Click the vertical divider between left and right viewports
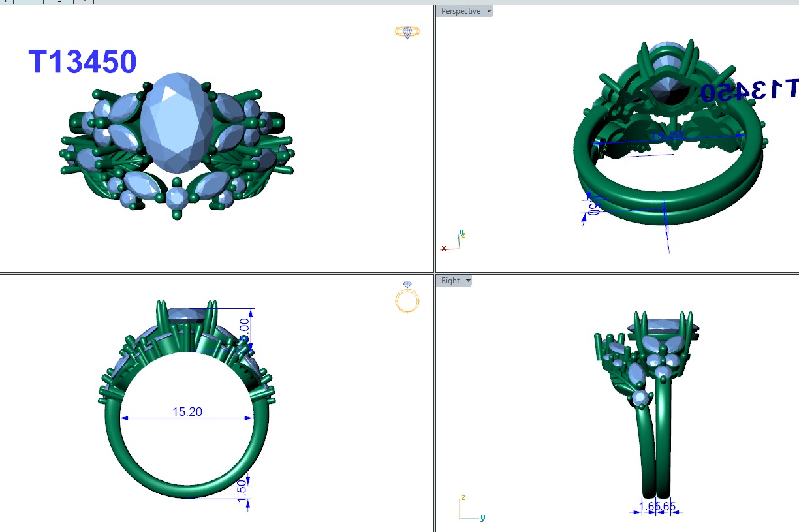799x532 pixels. (435, 196)
